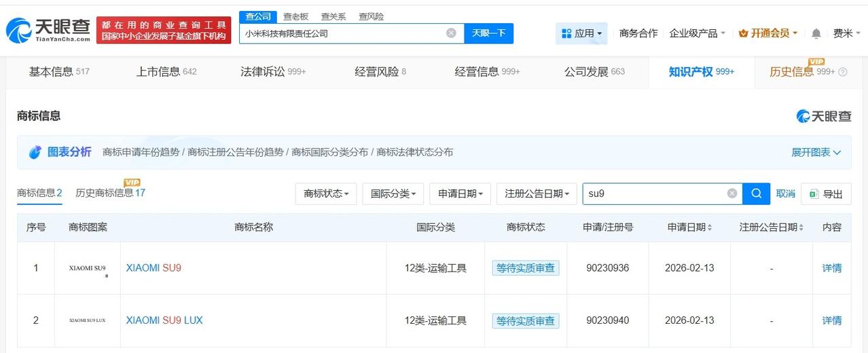
Task: Click the blue magnifier search icon
Action: [x=756, y=193]
